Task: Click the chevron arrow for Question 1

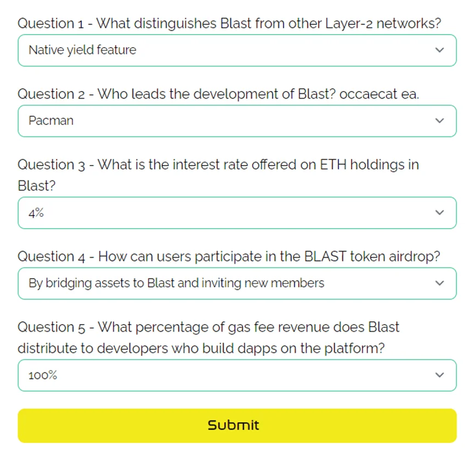Action: [440, 50]
